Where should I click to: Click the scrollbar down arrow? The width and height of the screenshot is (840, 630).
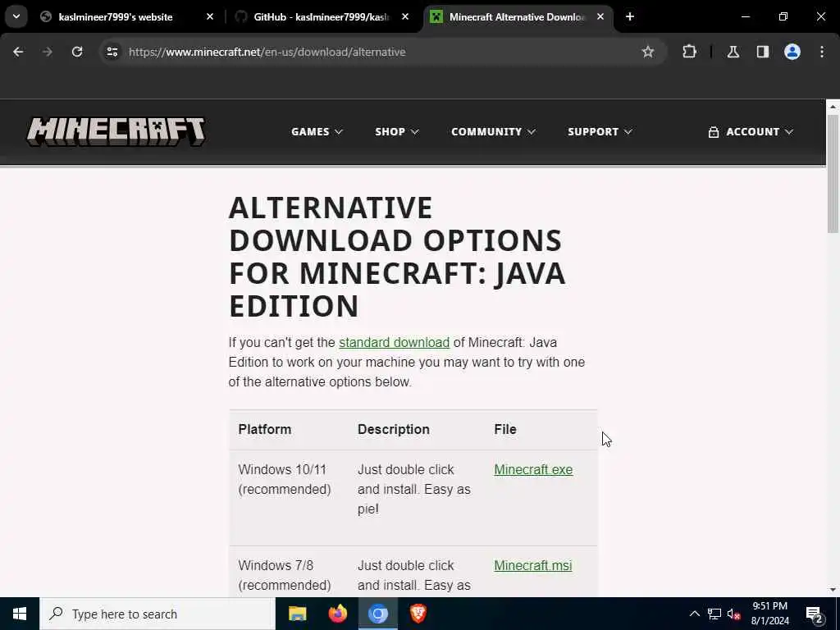click(833, 589)
